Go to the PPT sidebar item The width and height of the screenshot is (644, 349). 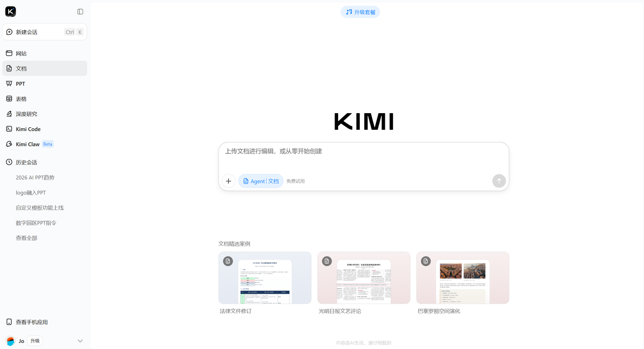click(45, 83)
